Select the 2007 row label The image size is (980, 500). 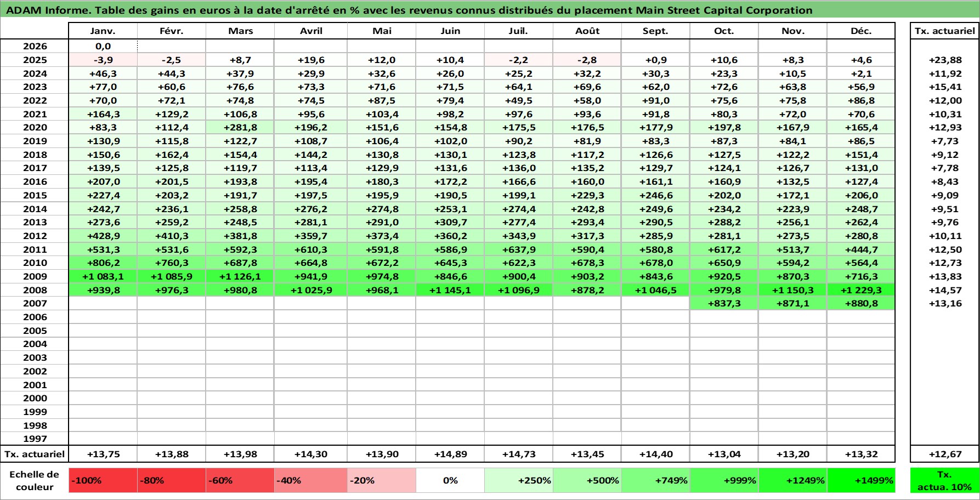(35, 303)
